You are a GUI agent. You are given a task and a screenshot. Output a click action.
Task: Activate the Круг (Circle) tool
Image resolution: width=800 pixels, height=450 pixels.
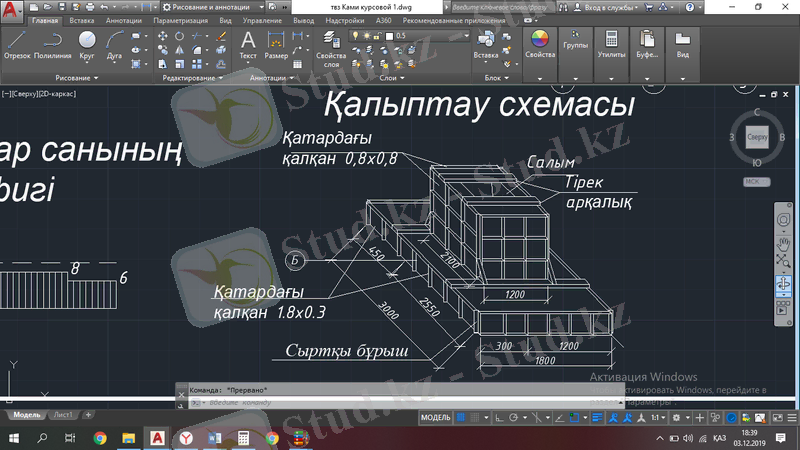tap(87, 43)
